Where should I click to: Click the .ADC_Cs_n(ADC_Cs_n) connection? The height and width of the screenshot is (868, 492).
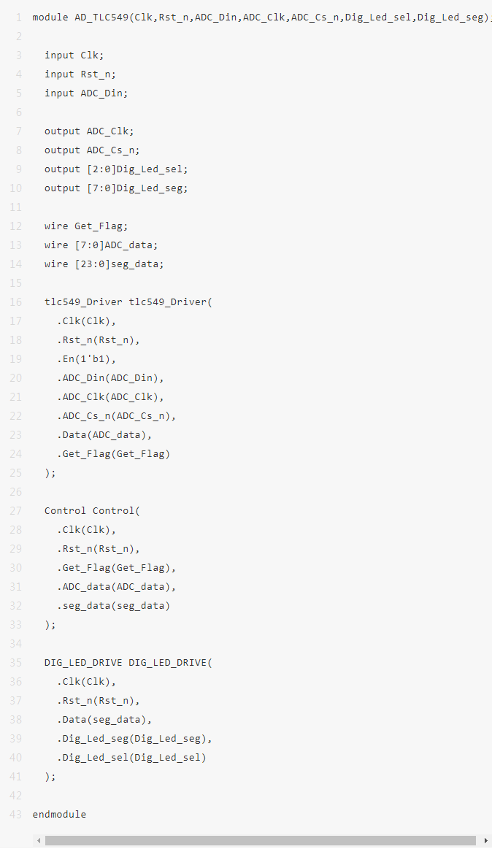click(x=116, y=415)
